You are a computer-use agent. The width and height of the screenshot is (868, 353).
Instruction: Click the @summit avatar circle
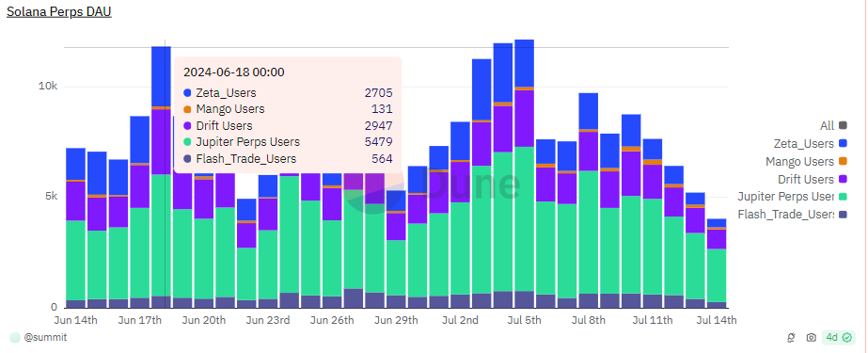tap(15, 337)
